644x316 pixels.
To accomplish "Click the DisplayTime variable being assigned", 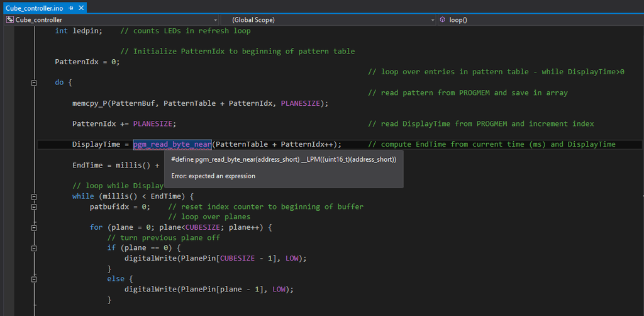I will coord(96,144).
